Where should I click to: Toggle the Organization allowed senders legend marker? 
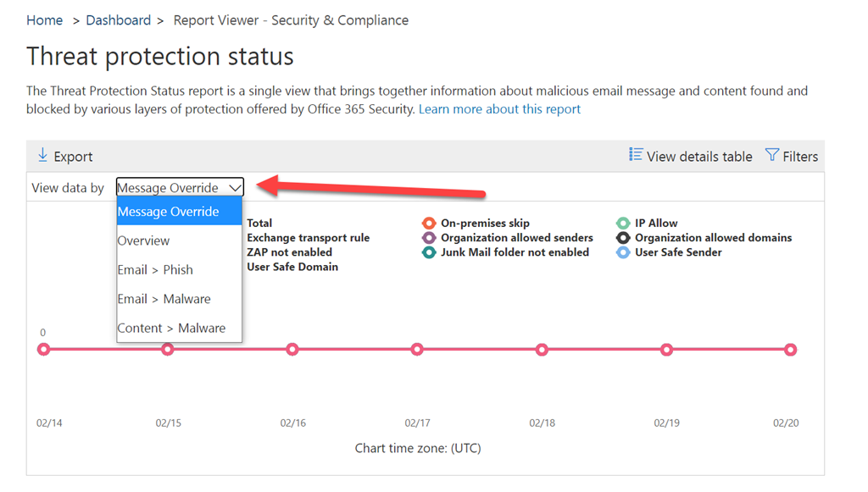point(429,238)
